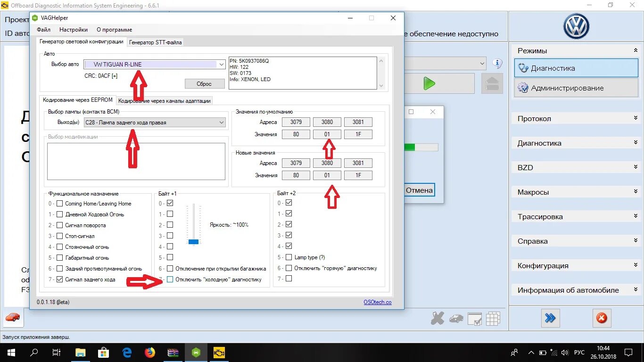Enable Coming Home/Leaving Home checkbox

[60, 204]
